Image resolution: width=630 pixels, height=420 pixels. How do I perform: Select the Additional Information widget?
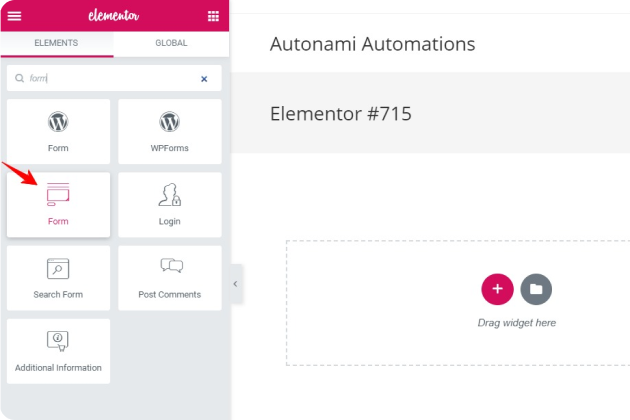[x=58, y=350]
